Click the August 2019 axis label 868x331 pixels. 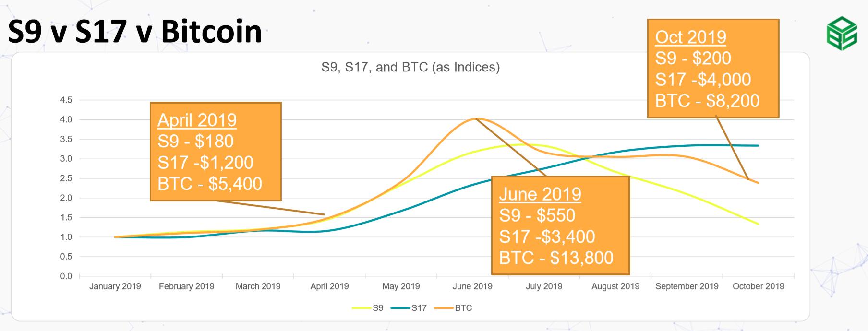pyautogui.click(x=615, y=286)
